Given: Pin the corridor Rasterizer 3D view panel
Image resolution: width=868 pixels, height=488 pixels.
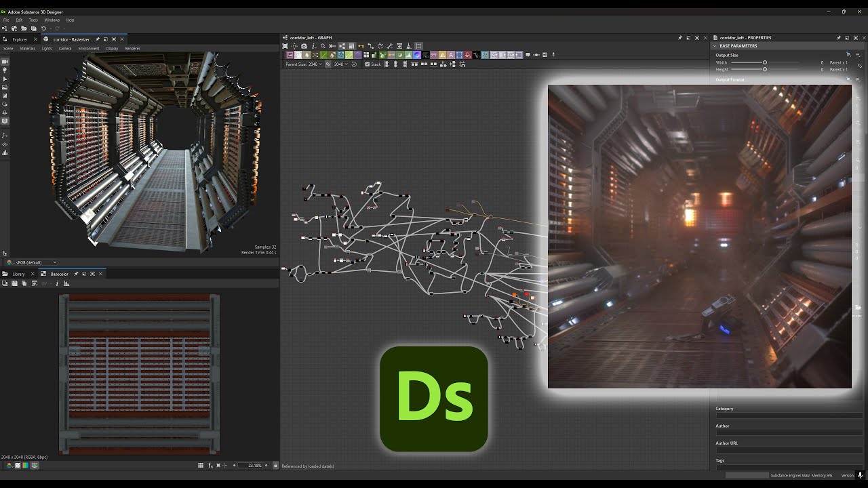Looking at the screenshot, I should [x=97, y=39].
